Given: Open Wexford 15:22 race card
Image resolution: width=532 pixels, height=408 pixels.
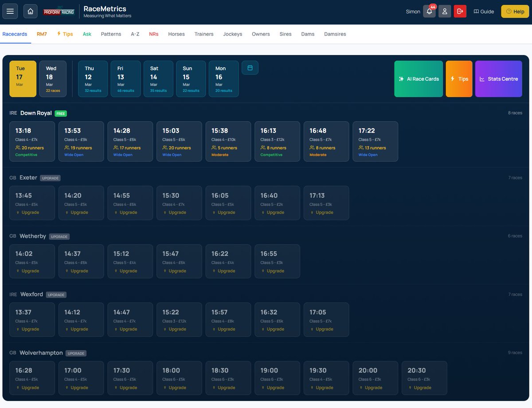Looking at the screenshot, I should [179, 320].
